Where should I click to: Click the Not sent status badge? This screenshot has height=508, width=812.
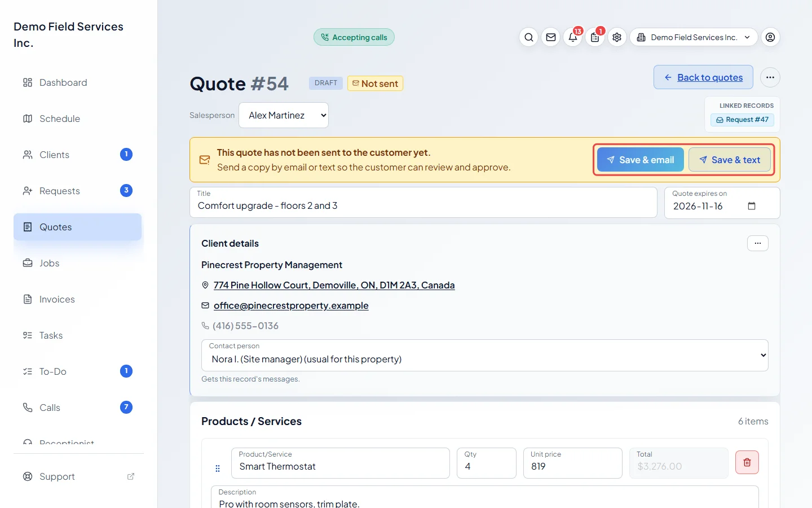(375, 84)
